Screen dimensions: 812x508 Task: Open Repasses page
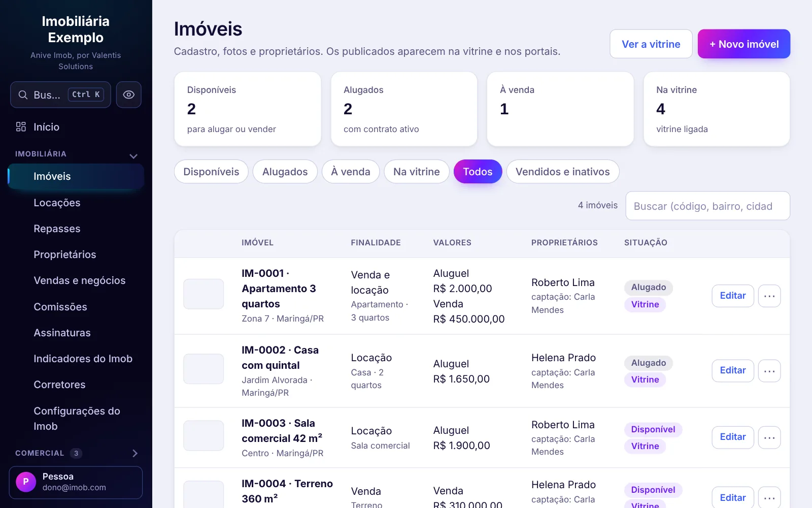76,229
